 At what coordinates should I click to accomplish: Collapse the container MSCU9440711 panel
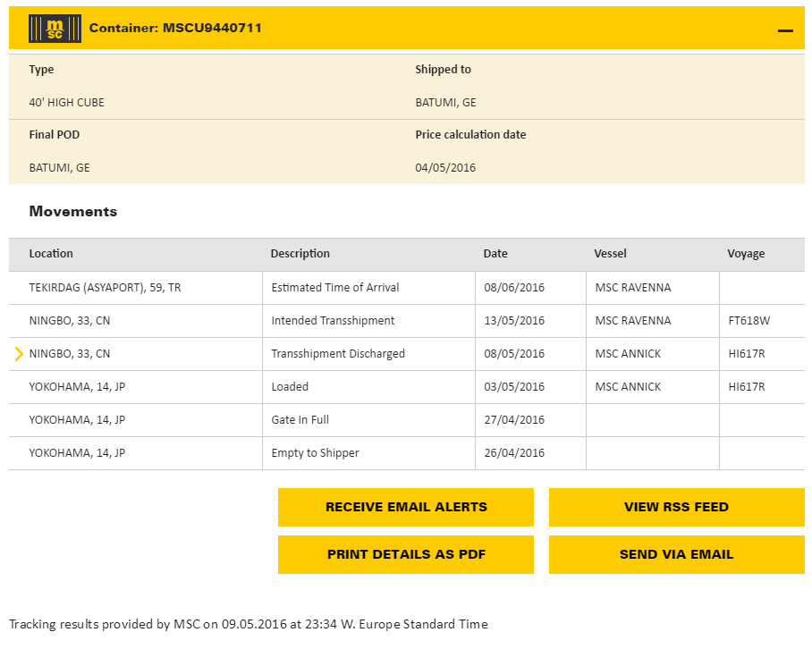(x=785, y=30)
